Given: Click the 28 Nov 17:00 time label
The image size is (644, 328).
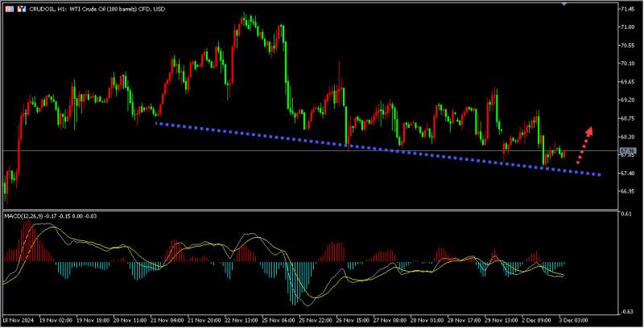Looking at the screenshot, I should (x=464, y=320).
